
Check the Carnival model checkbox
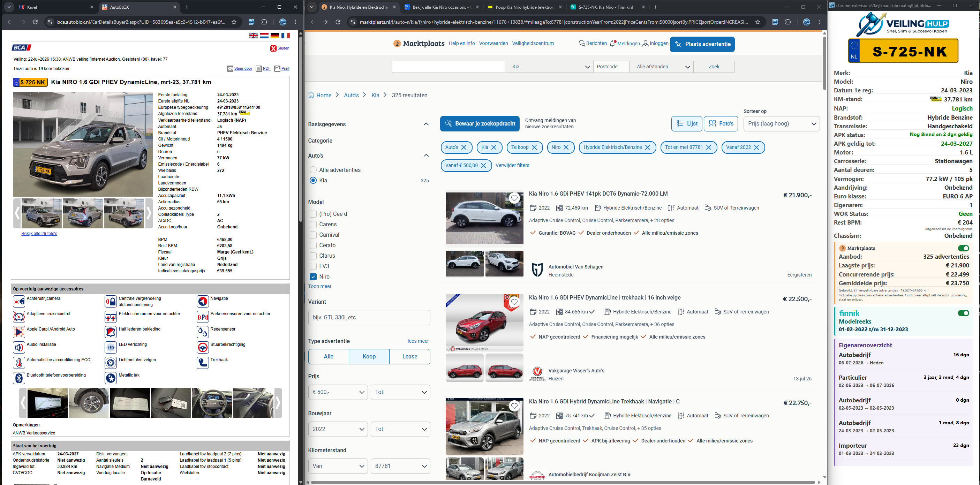[x=313, y=235]
